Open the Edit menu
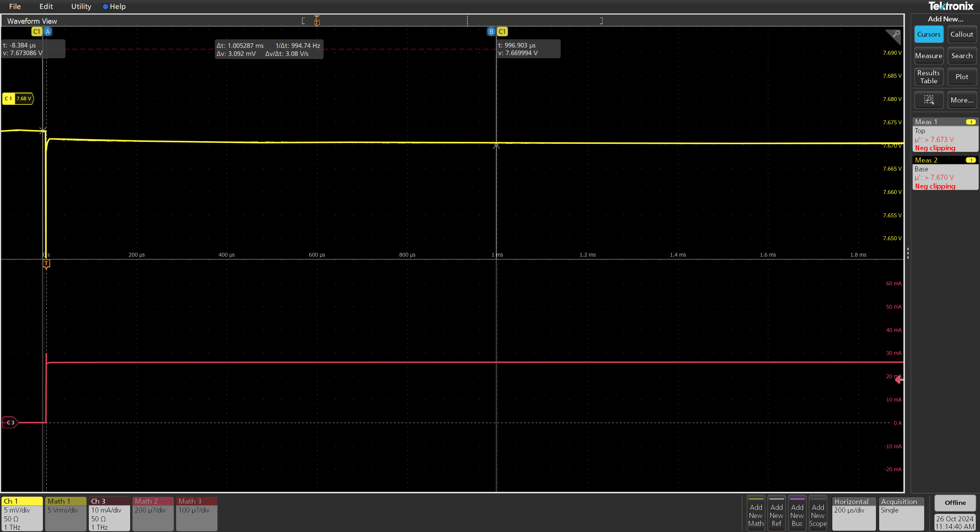The width and height of the screenshot is (980, 532). [x=46, y=7]
